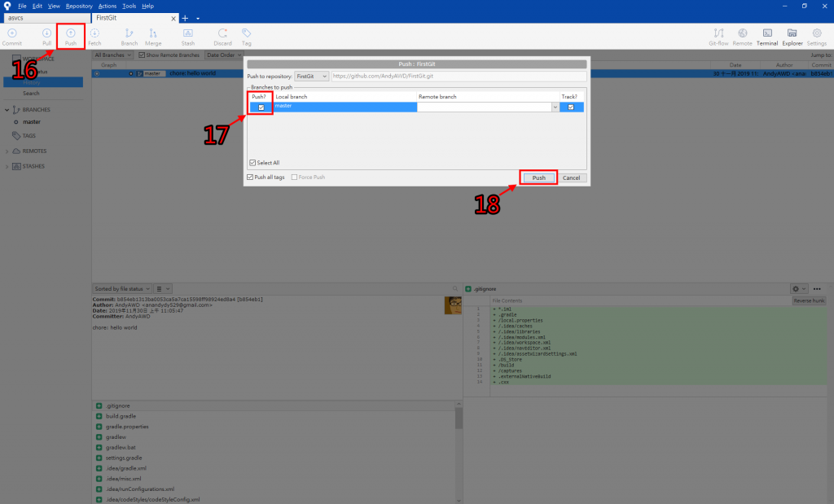Select the Search item in sidebar
Screen dimensions: 834x504
pos(31,93)
